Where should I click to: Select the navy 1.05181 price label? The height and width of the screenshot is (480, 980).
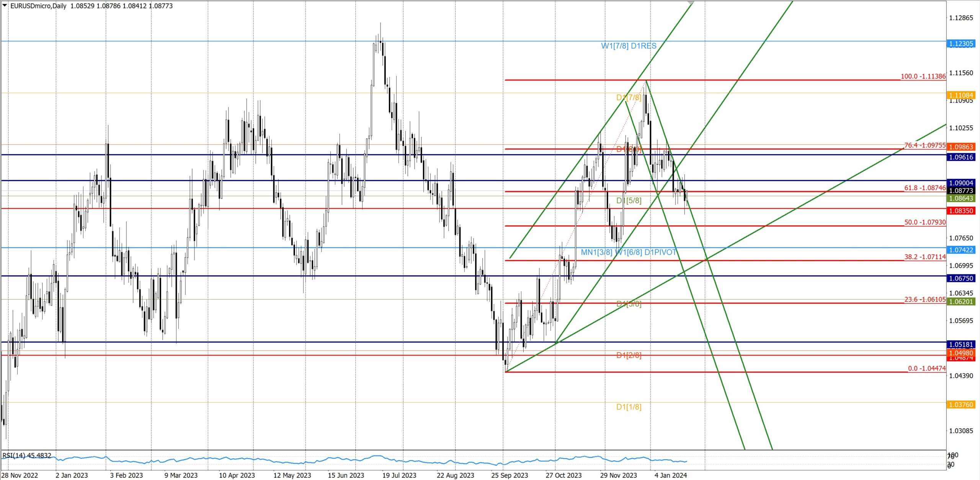tap(960, 344)
